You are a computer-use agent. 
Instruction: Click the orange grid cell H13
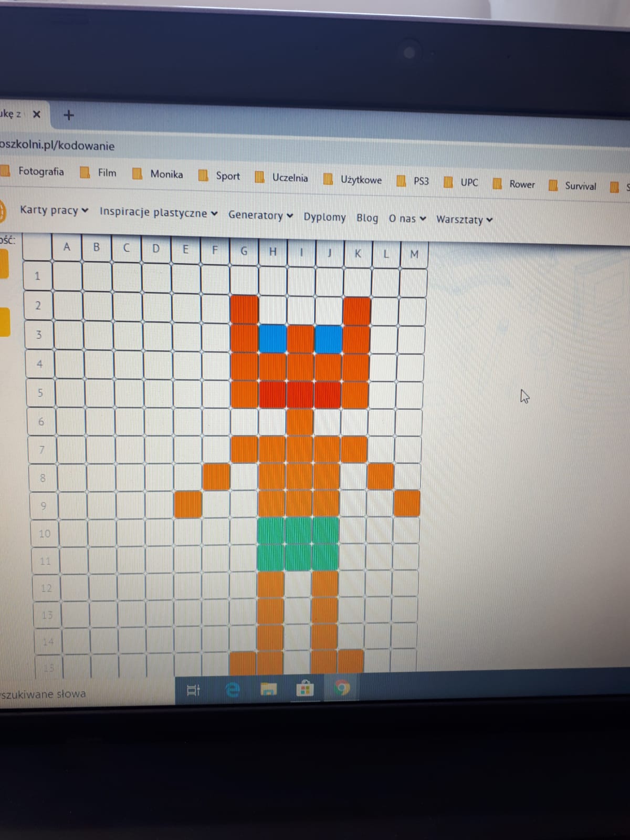coord(270,611)
